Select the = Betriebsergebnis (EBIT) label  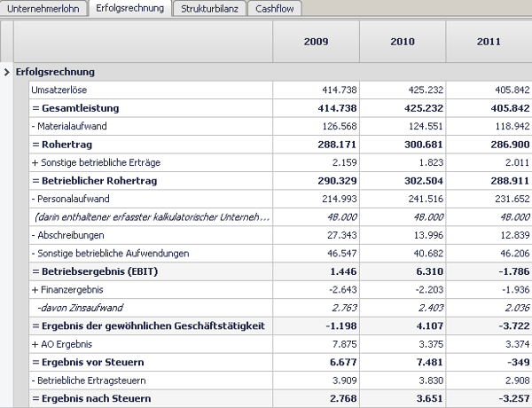coord(95,271)
